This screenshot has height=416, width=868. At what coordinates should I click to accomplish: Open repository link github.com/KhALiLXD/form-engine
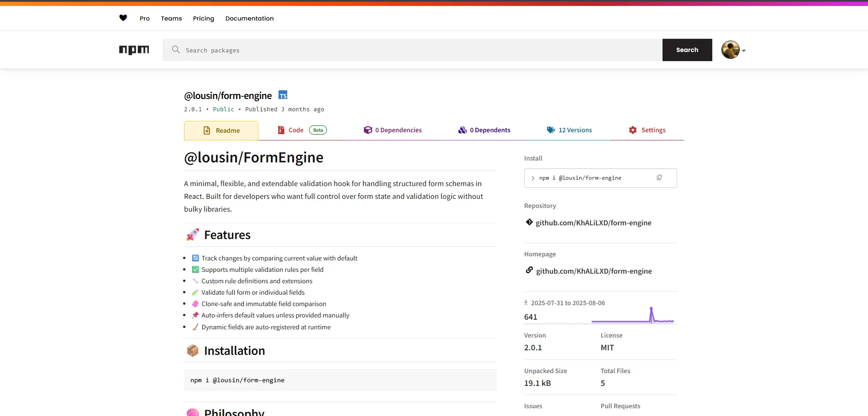[594, 223]
